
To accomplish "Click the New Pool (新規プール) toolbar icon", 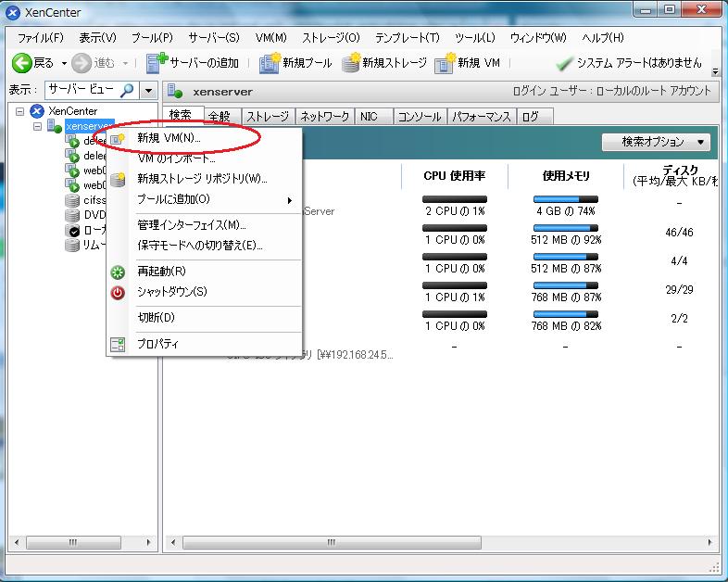I will click(270, 63).
